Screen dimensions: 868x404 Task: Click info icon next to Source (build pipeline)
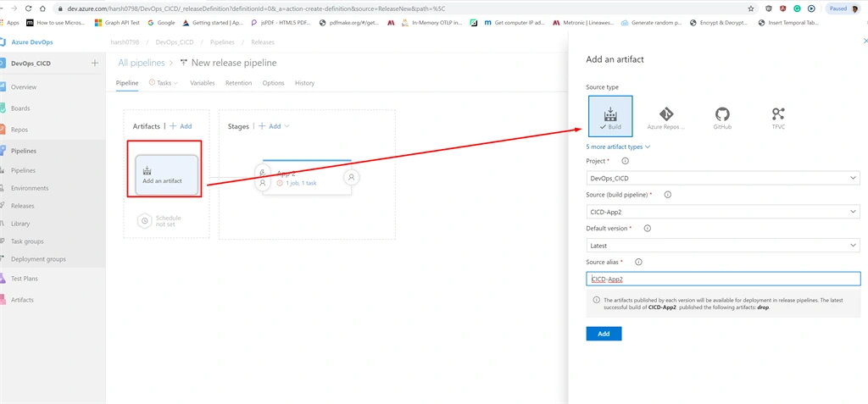668,195
